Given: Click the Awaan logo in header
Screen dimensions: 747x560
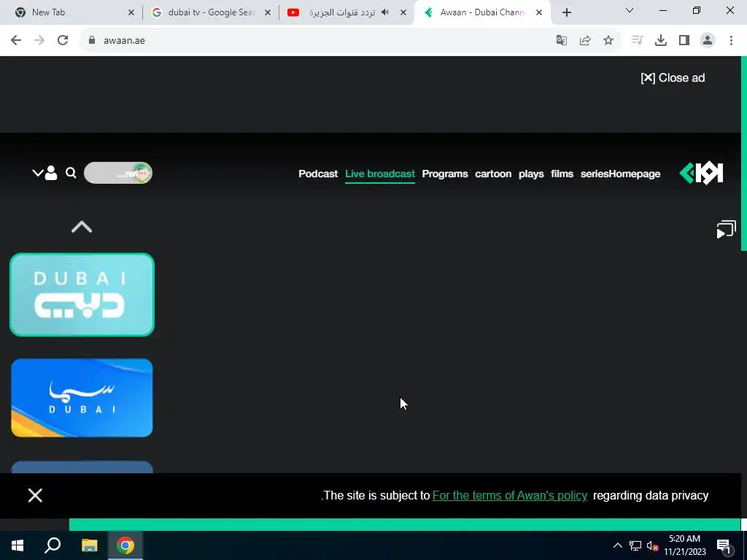Looking at the screenshot, I should pos(701,173).
